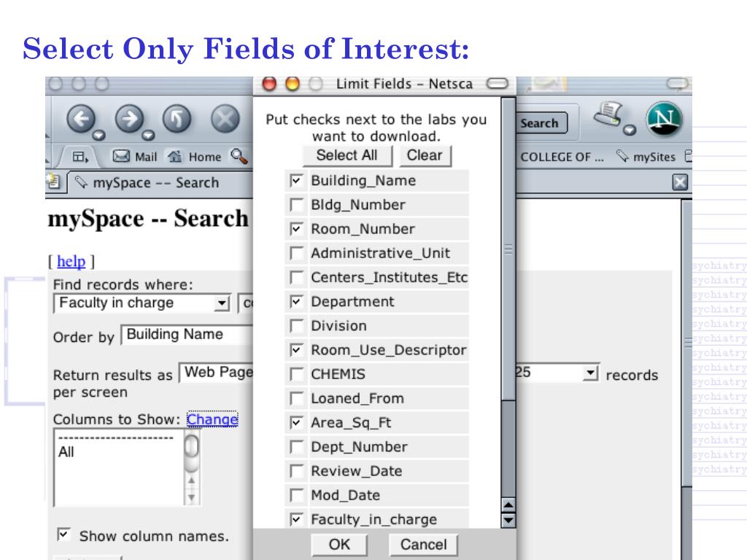
Task: Click the Limit Fields window minimize button
Action: coord(292,84)
